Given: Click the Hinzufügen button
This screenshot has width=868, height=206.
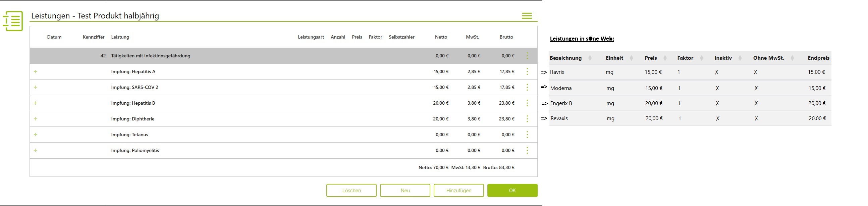Looking at the screenshot, I should [458, 191].
